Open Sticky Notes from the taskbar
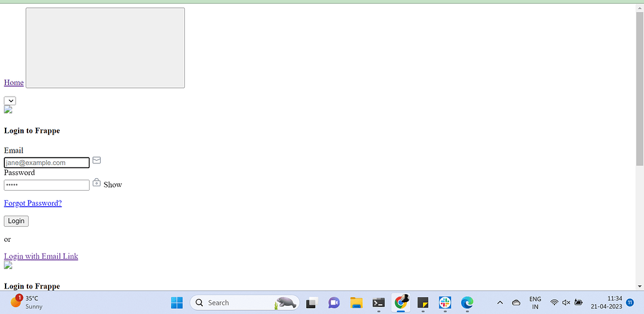This screenshot has height=314, width=644. point(422,303)
